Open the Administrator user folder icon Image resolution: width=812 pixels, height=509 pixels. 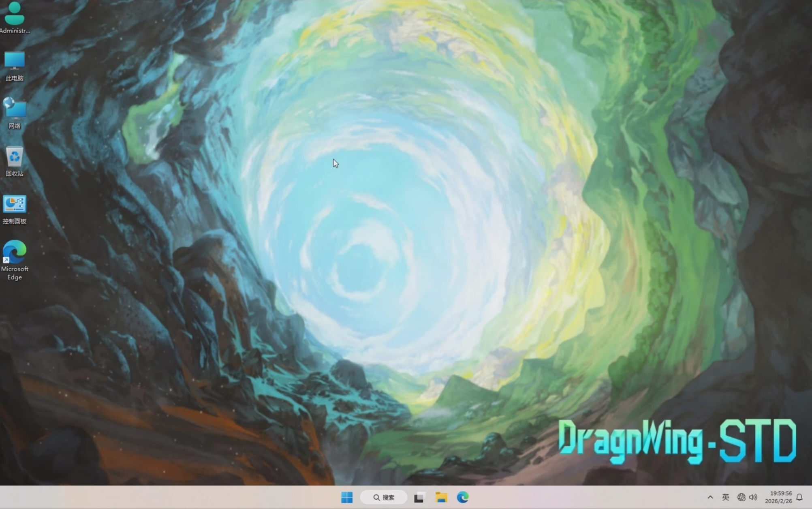pyautogui.click(x=15, y=14)
